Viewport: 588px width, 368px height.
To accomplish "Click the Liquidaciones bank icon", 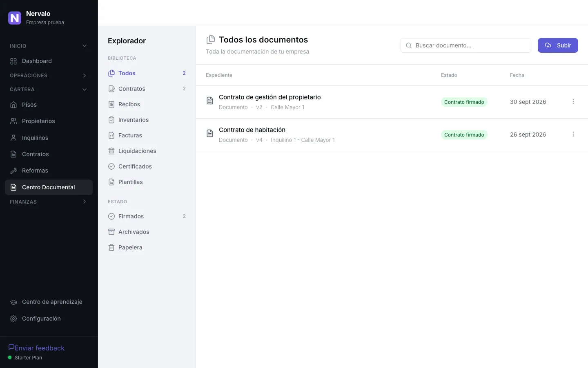I will coord(111,151).
